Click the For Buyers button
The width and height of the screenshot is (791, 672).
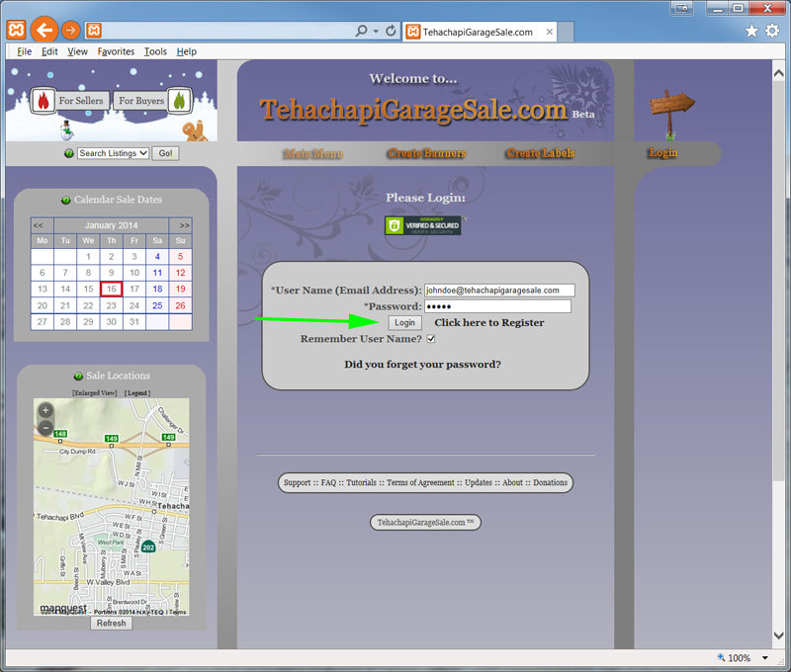(x=141, y=101)
